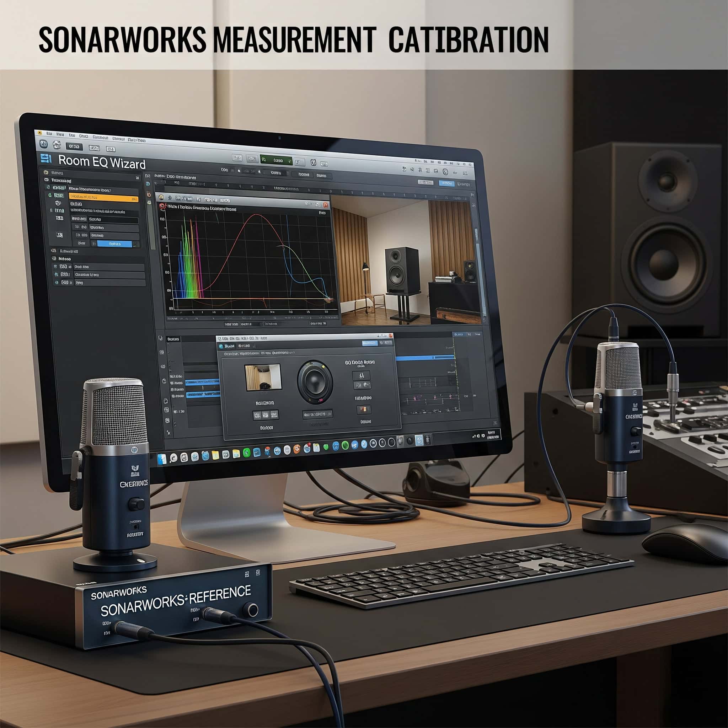Image resolution: width=728 pixels, height=728 pixels.
Task: Click the "Glinna" field in the left panel
Action: pos(114,236)
